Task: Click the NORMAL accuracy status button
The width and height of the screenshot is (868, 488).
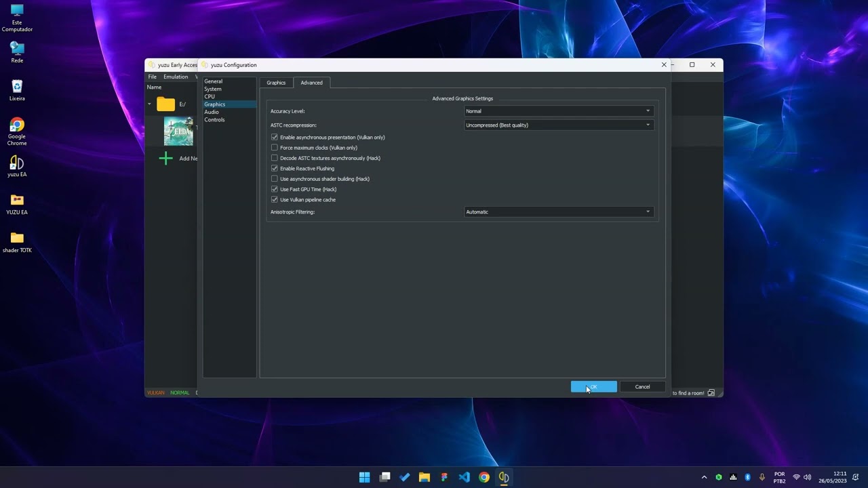Action: point(180,393)
